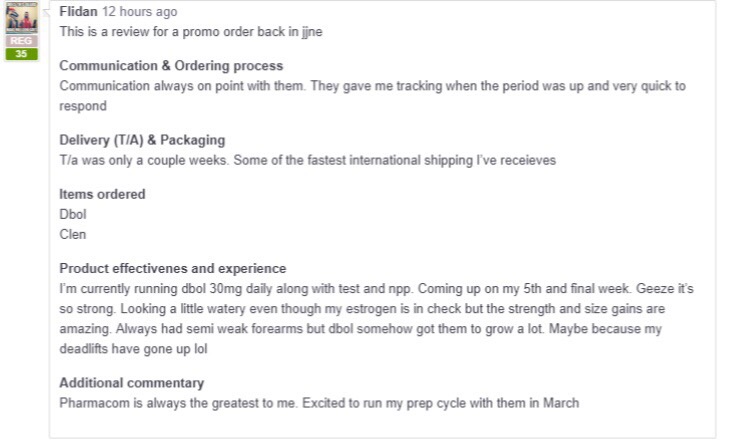Viewport: 737px width, 443px height.
Task: Click the "Delivery (T/A) & Packaging" heading
Action: coord(142,140)
